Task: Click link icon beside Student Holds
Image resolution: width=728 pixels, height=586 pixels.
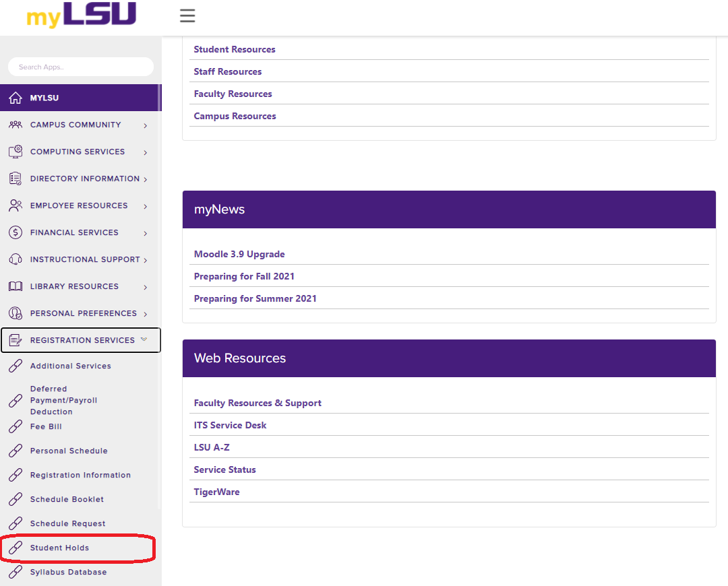Action: tap(16, 548)
